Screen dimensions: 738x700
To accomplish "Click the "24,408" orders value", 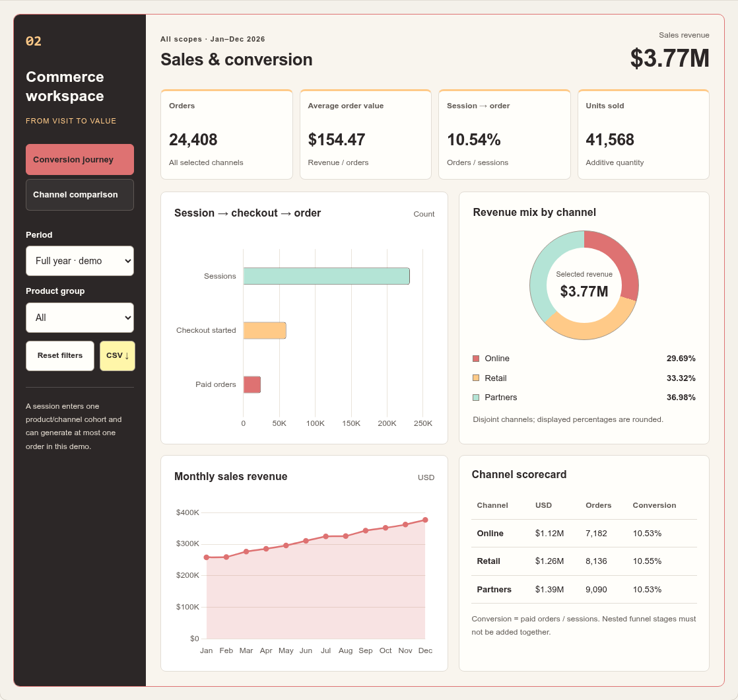I will [193, 140].
